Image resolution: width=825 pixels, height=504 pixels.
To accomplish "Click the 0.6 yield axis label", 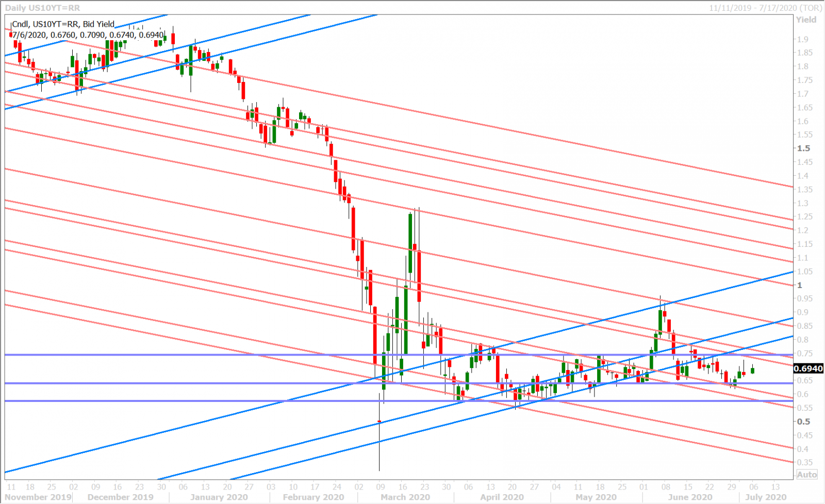I will tap(802, 394).
